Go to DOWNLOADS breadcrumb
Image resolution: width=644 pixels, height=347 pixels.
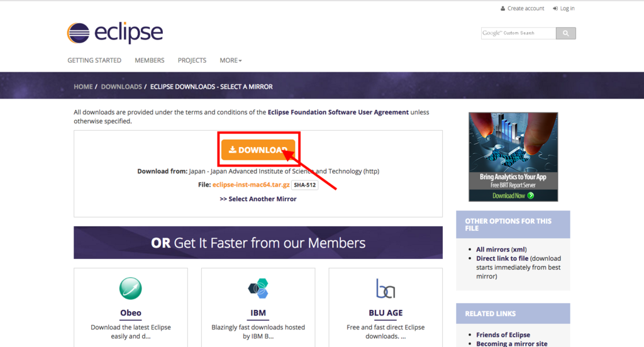pyautogui.click(x=121, y=87)
